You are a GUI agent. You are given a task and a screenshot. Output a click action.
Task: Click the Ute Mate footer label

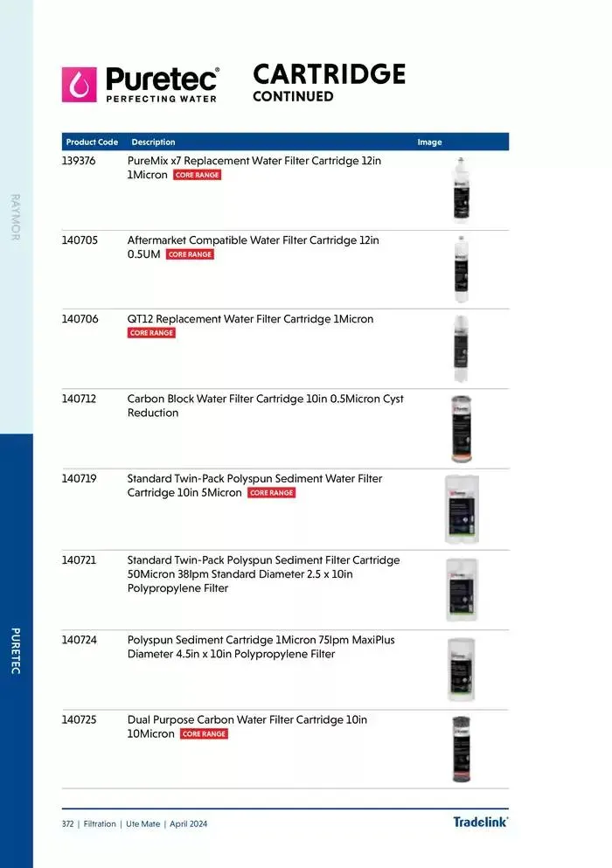(143, 823)
